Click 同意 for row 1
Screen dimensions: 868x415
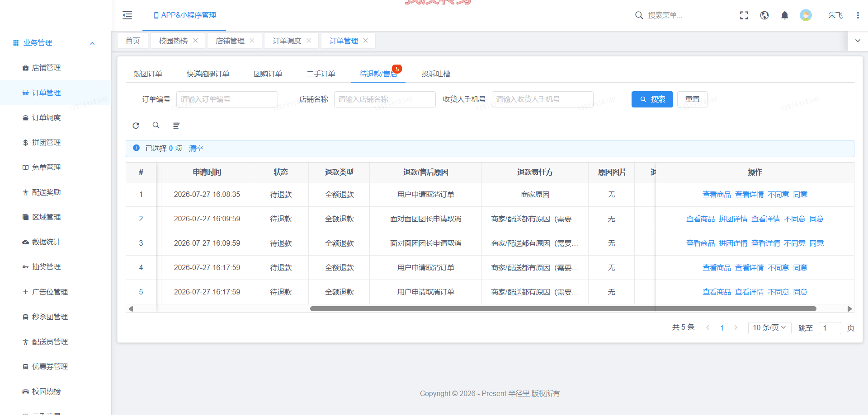click(x=800, y=195)
